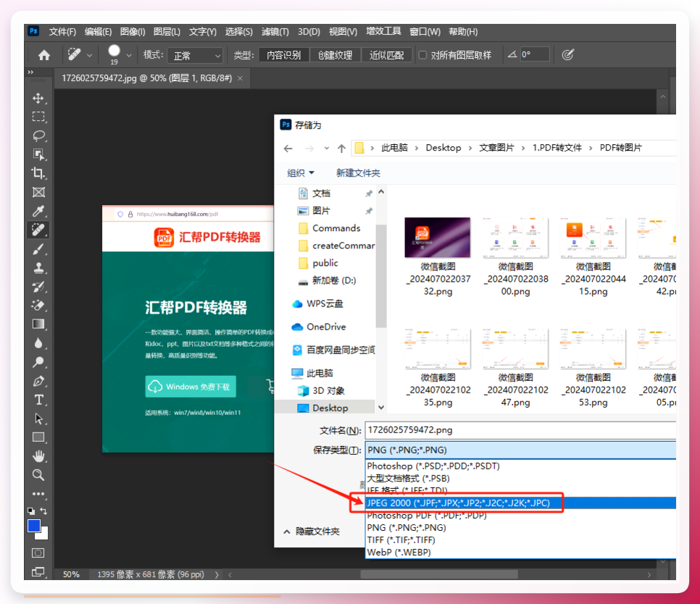Select the Crop tool

coord(38,173)
